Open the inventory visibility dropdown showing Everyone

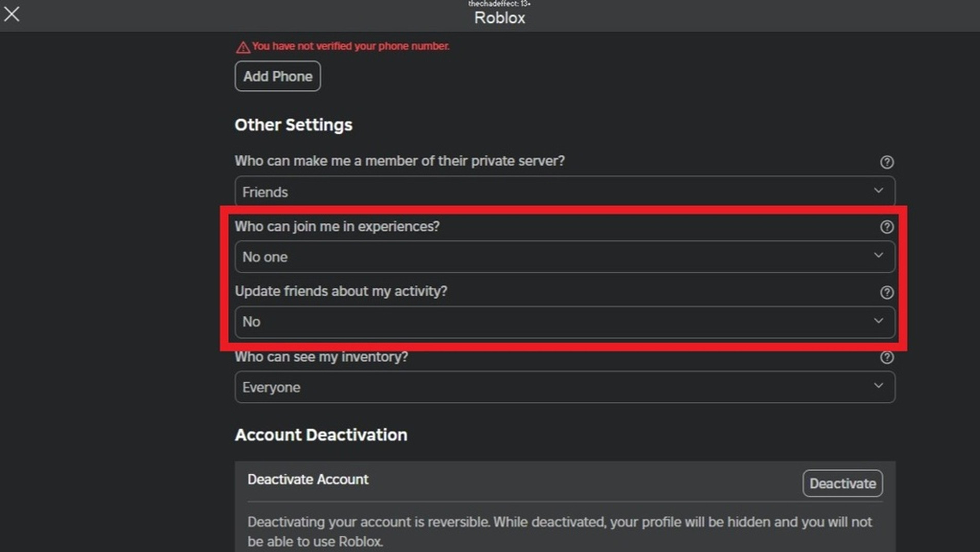pyautogui.click(x=565, y=387)
